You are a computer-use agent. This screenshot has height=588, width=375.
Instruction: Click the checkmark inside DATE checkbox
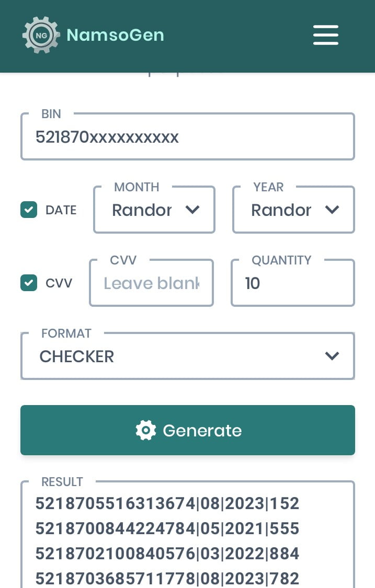[29, 210]
